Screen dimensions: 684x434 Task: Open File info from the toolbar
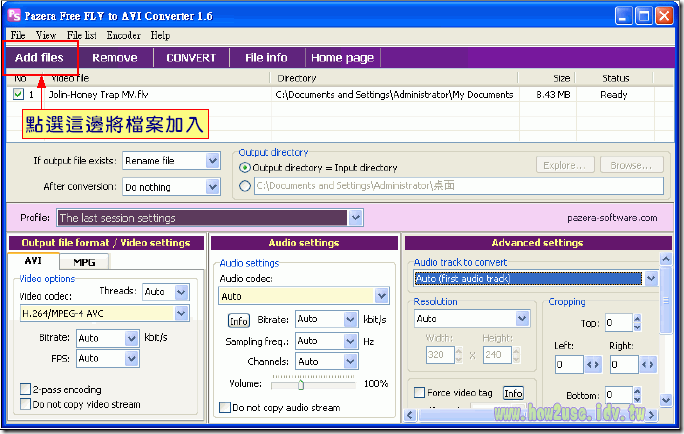[267, 58]
